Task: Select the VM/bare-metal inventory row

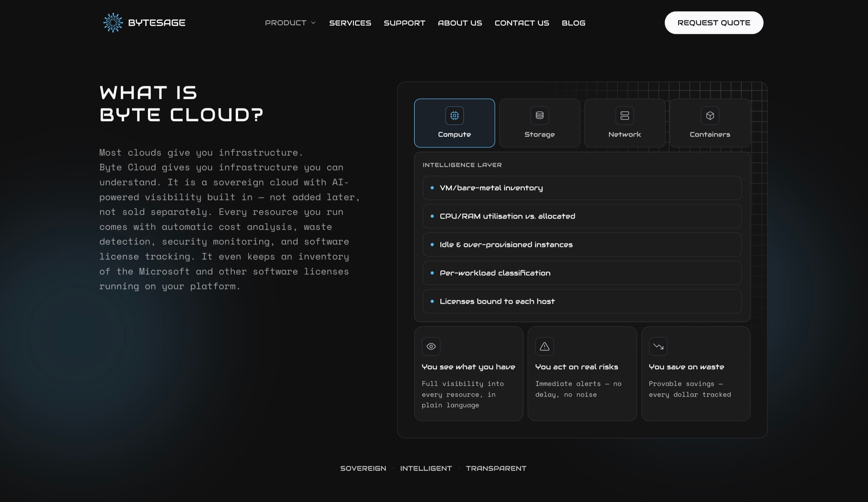Action: click(582, 188)
